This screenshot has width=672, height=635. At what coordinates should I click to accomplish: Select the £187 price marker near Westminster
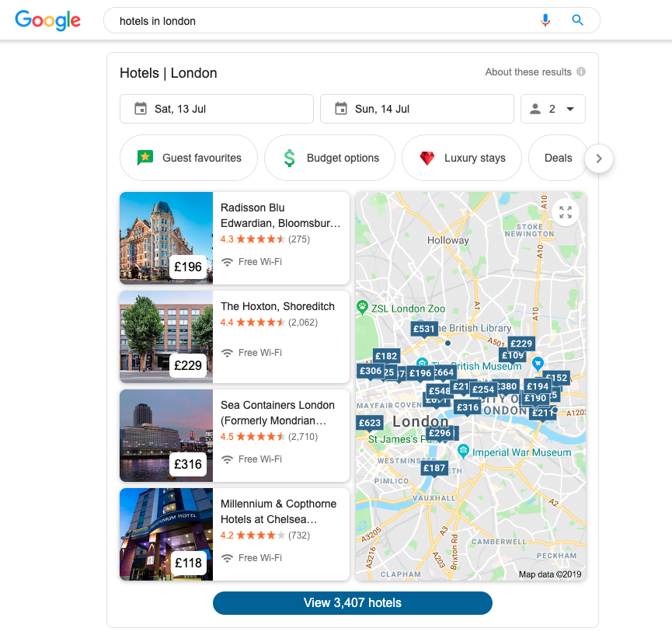click(434, 468)
